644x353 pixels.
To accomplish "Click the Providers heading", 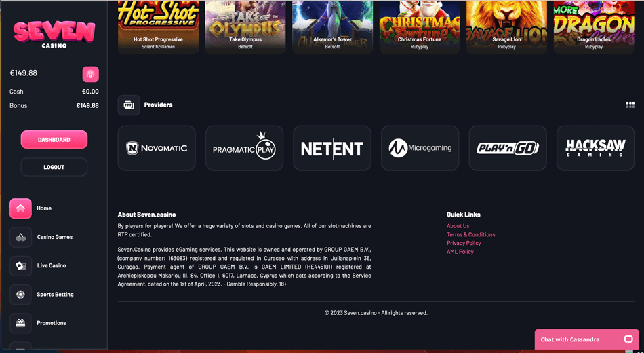I will pyautogui.click(x=158, y=105).
